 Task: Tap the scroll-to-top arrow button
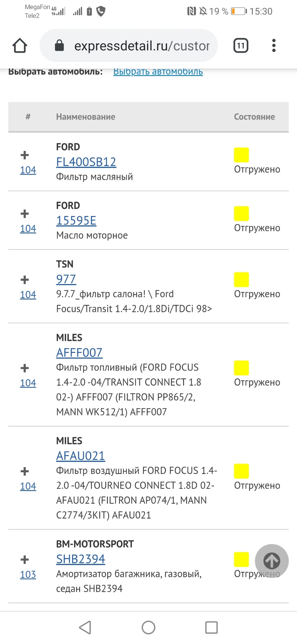tap(272, 561)
